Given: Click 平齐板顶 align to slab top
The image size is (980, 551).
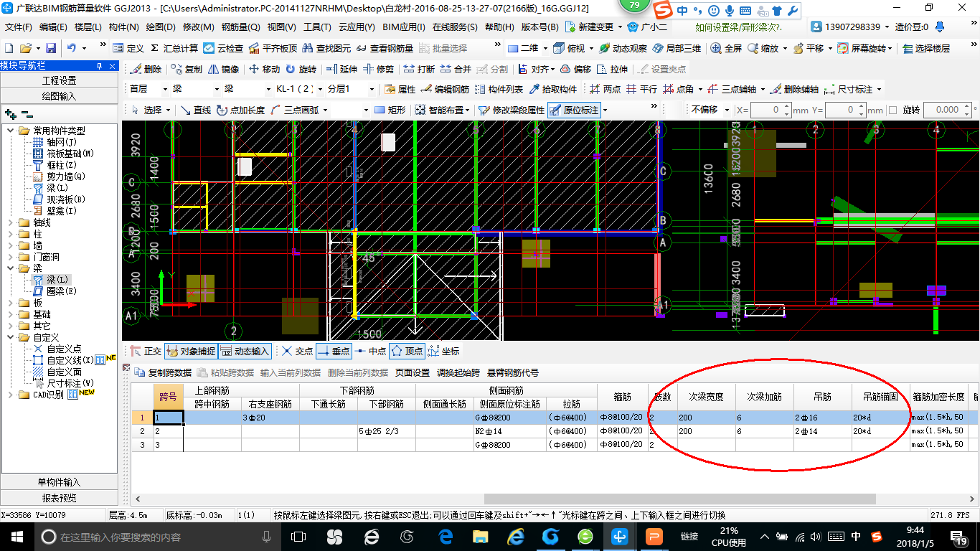Looking at the screenshot, I should pos(273,48).
